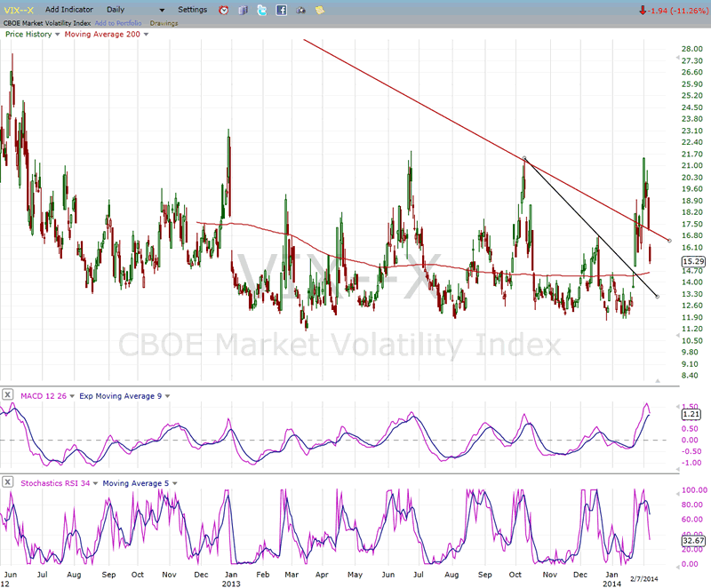Expand the Stochastics RSI 34 dropdown arrow
711x588 pixels.
pyautogui.click(x=95, y=484)
